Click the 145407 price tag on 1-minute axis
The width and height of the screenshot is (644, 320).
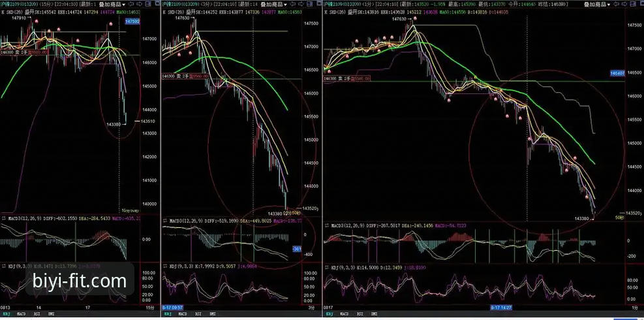click(x=618, y=73)
